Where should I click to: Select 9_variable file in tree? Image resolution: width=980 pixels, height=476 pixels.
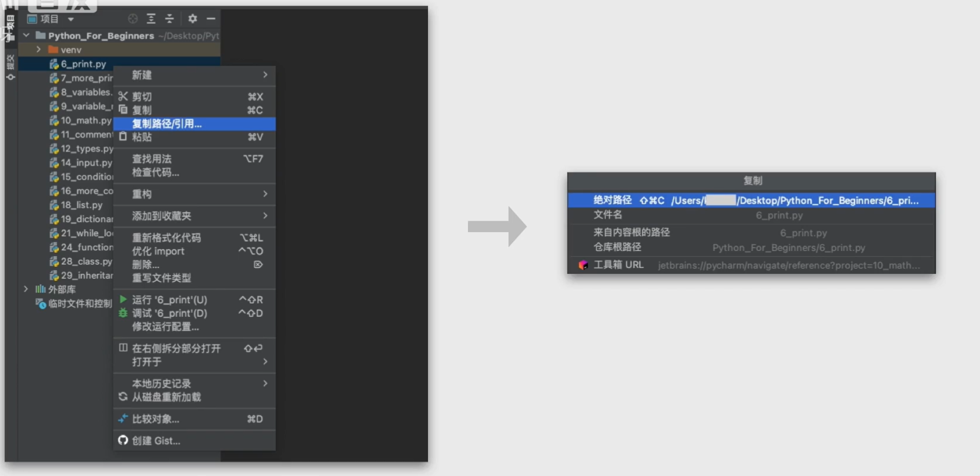point(81,106)
